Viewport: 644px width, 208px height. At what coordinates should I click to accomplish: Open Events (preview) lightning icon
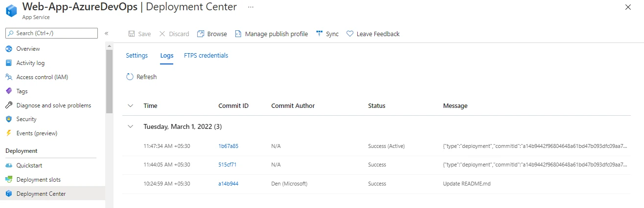tap(8, 133)
